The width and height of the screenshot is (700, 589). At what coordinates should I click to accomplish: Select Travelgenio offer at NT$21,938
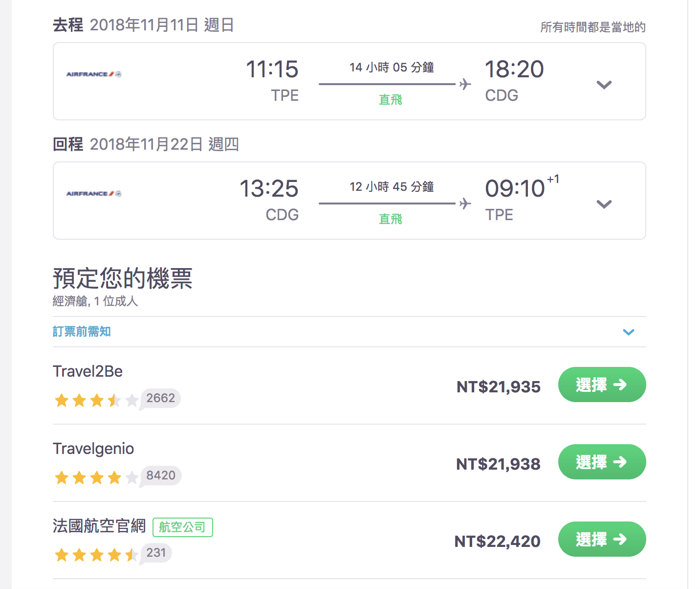click(602, 462)
